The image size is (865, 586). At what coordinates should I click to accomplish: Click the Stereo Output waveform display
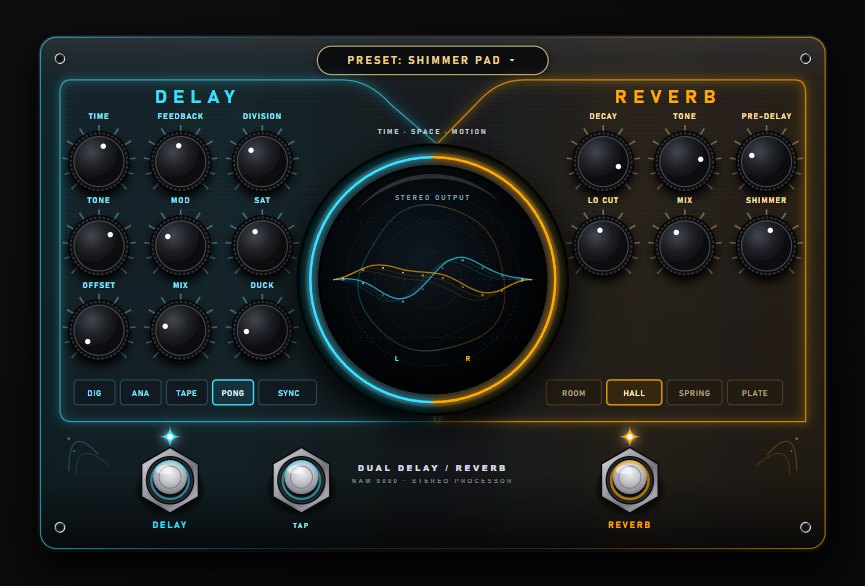[432, 280]
